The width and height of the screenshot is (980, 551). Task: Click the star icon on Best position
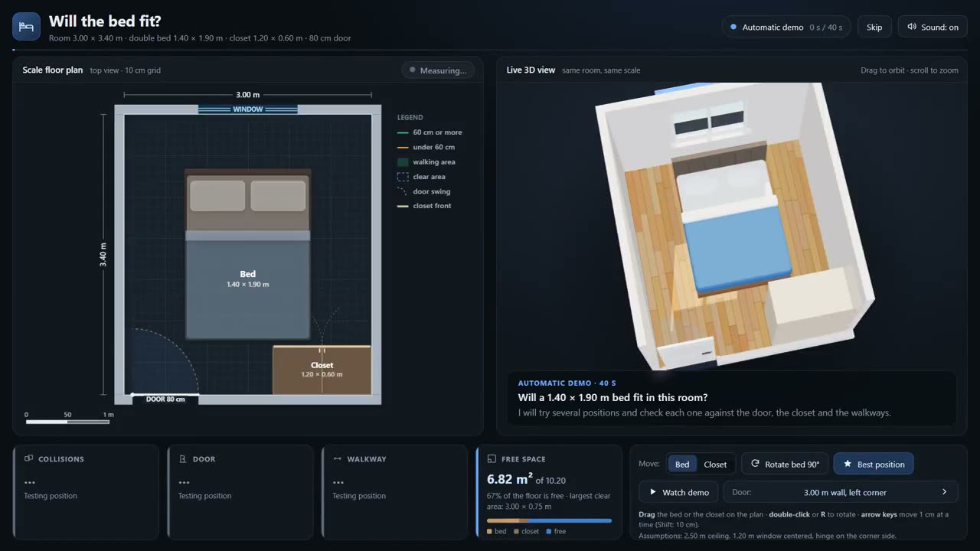(848, 465)
